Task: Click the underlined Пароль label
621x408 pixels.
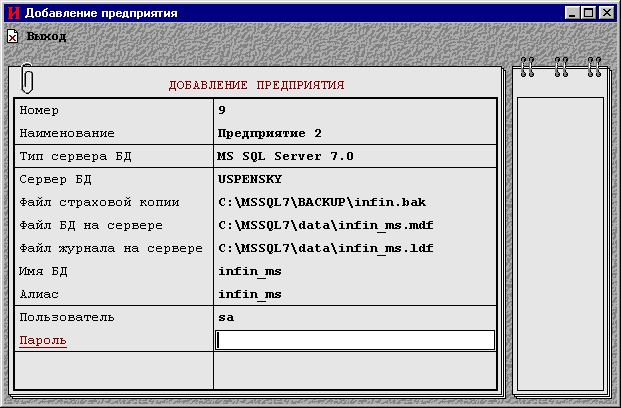Action: pos(43,341)
